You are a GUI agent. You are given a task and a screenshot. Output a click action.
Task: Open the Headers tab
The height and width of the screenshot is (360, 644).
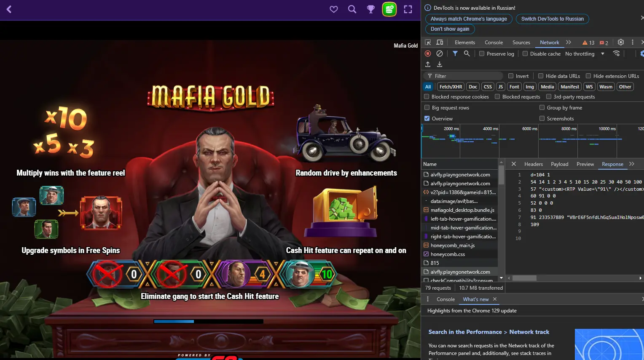point(534,164)
